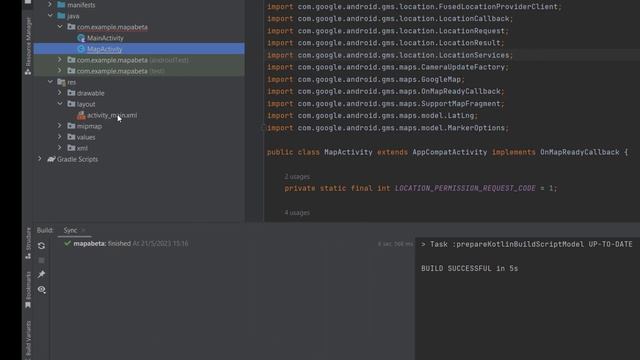640x360 pixels.
Task: Click LOCATION_PERMISSION_REQUEST_CODE constant in editor
Action: coord(465,188)
